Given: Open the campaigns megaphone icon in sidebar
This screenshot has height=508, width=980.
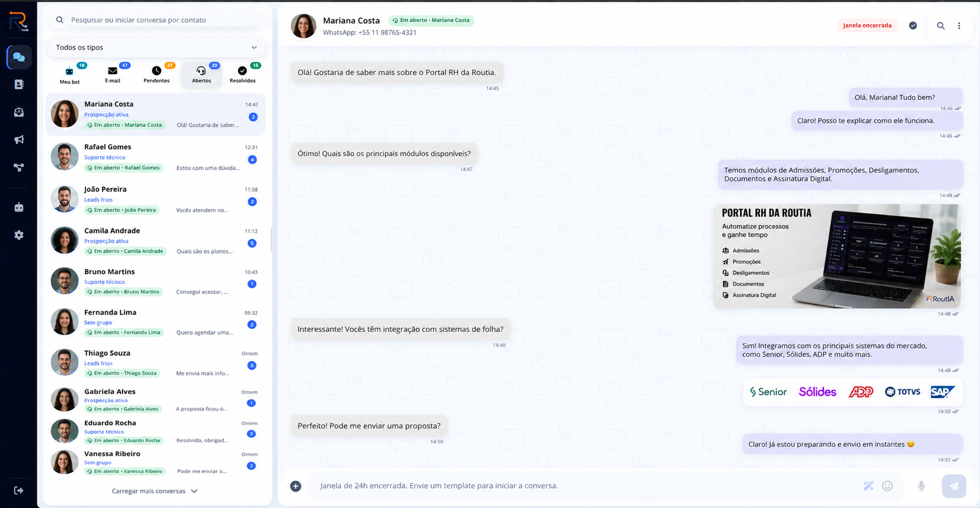Looking at the screenshot, I should click(x=19, y=140).
